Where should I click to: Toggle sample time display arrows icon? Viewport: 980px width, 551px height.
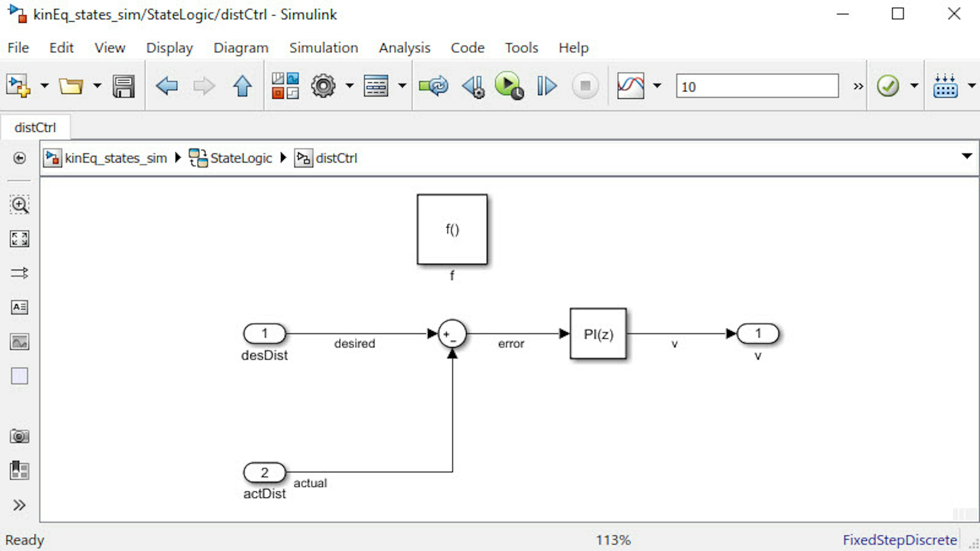point(19,273)
